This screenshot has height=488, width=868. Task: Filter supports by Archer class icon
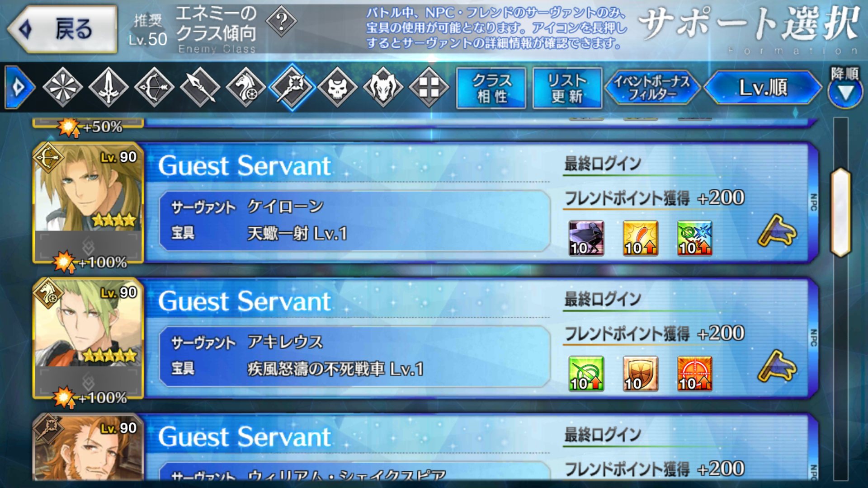154,87
